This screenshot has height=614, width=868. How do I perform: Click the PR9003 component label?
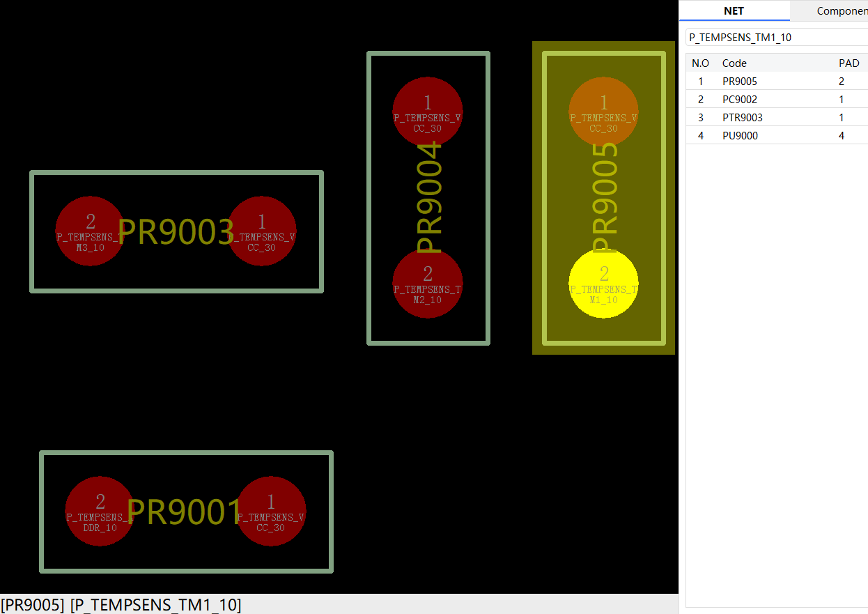[x=176, y=232]
